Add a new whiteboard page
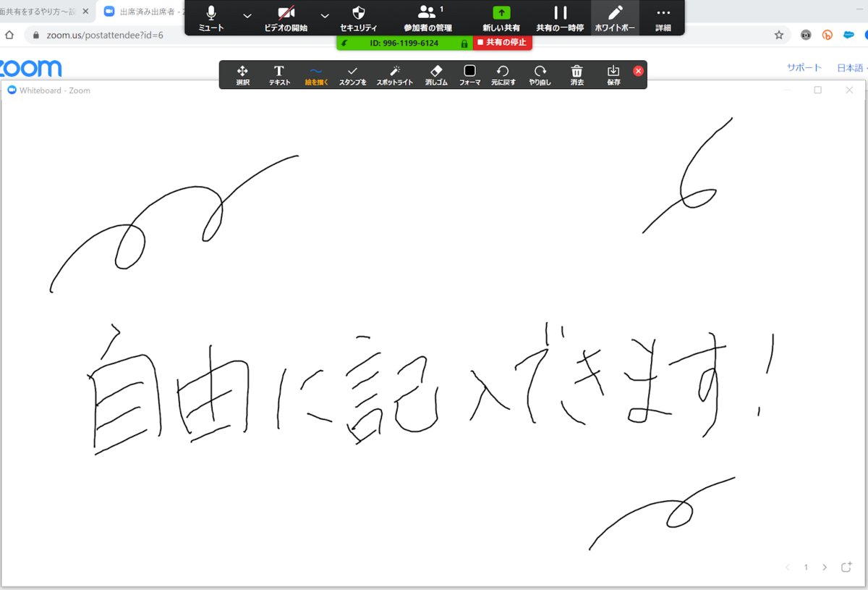The image size is (868, 590). tap(846, 568)
